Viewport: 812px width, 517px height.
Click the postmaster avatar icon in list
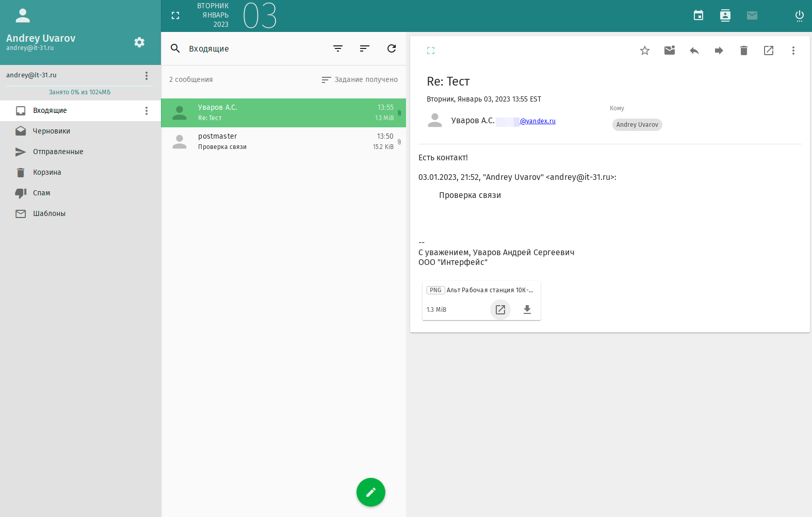(180, 142)
